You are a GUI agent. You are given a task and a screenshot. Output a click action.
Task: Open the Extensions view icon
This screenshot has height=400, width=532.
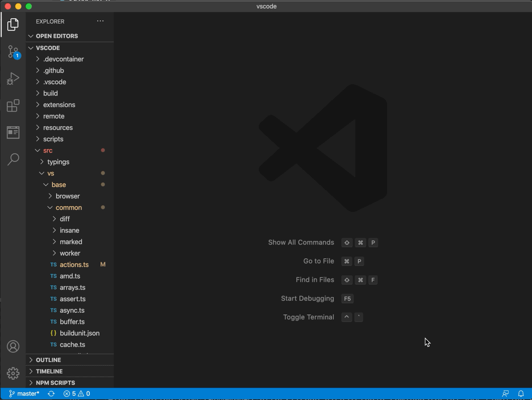coord(13,105)
